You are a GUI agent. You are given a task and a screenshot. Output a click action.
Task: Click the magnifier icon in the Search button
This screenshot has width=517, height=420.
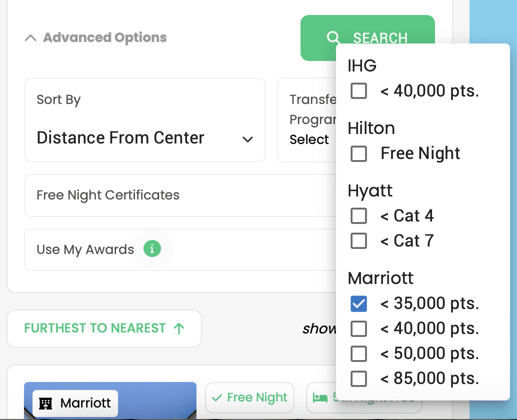tap(333, 37)
